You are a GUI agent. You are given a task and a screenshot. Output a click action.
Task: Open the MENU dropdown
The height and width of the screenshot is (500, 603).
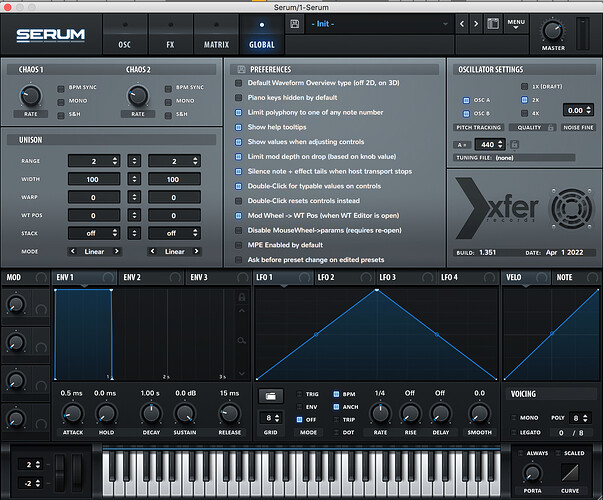point(516,24)
